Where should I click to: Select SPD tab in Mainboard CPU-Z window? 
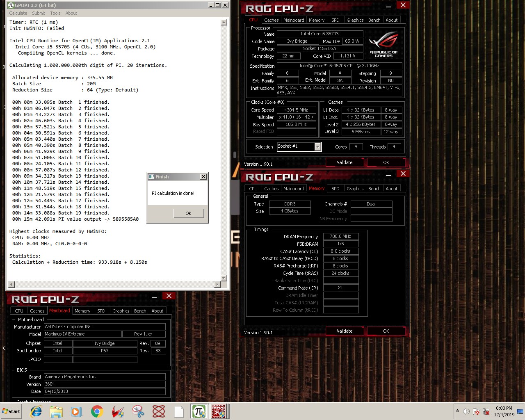(x=101, y=311)
